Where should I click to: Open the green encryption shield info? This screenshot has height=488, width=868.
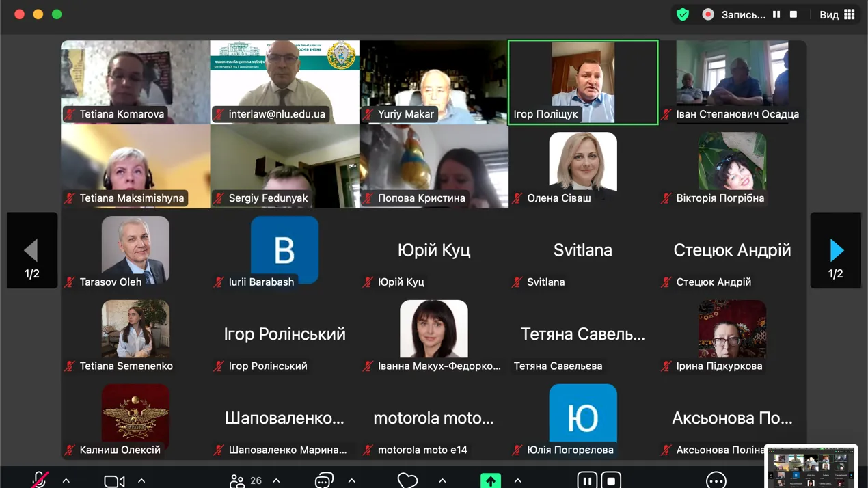[682, 14]
